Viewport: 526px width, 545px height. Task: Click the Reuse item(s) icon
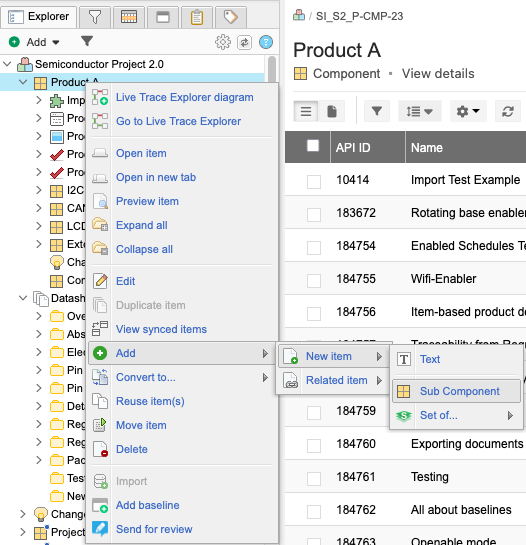tap(100, 401)
